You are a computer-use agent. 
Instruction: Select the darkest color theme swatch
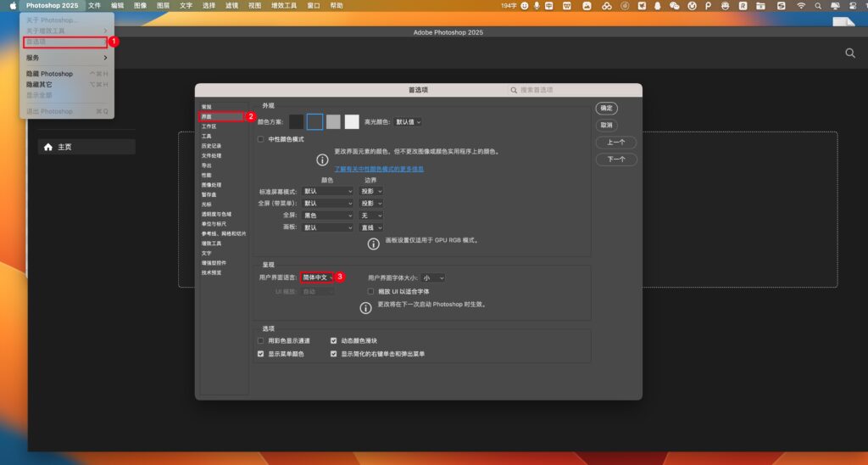coord(296,122)
